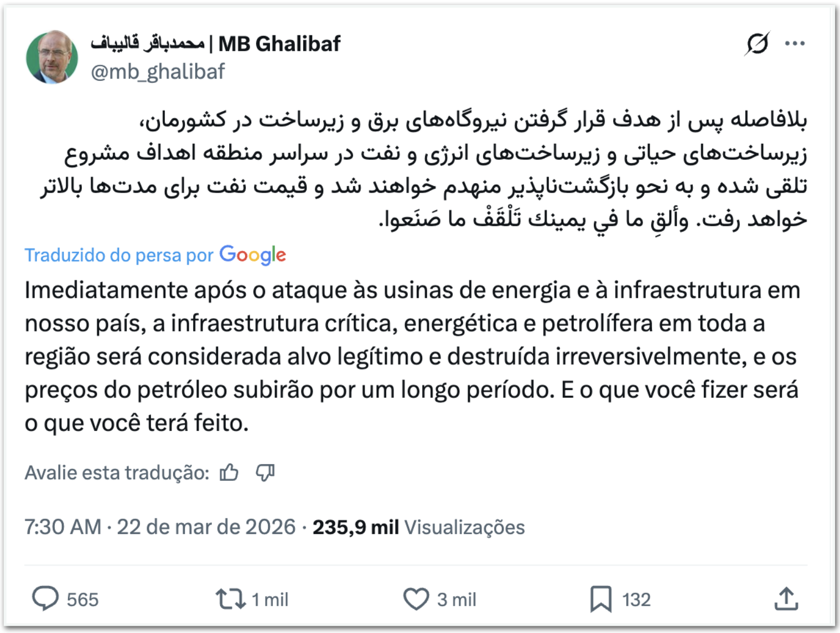The image size is (840, 633).
Task: Click the Grok icon beside the post
Action: pos(757,44)
